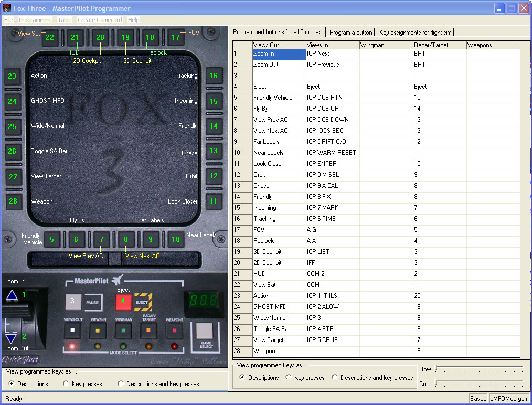This screenshot has width=532, height=405.
Task: Click MFD button 23 Action
Action: (x=13, y=76)
